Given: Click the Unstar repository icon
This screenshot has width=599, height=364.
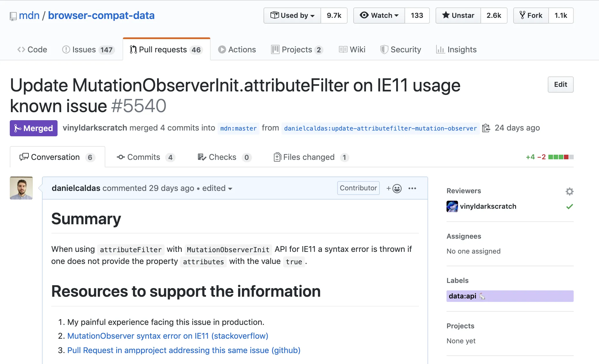Looking at the screenshot, I should pos(445,16).
